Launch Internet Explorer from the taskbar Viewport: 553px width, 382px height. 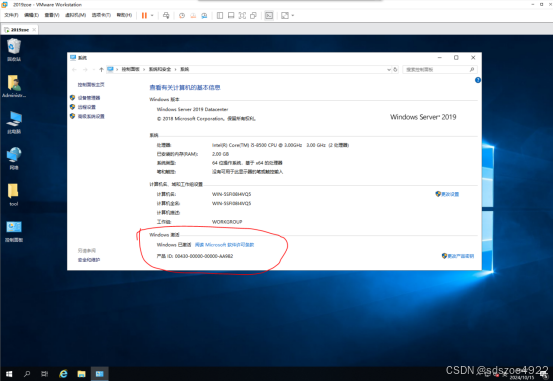pos(63,374)
